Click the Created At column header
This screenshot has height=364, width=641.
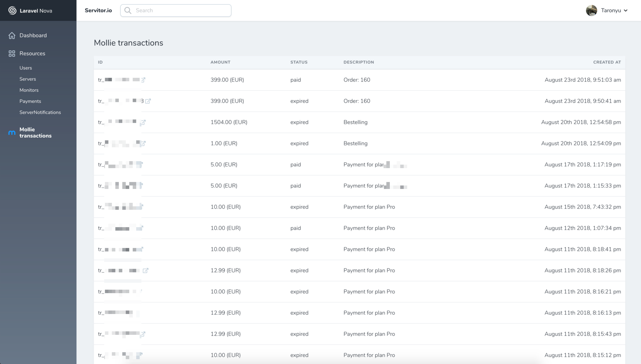pyautogui.click(x=607, y=62)
